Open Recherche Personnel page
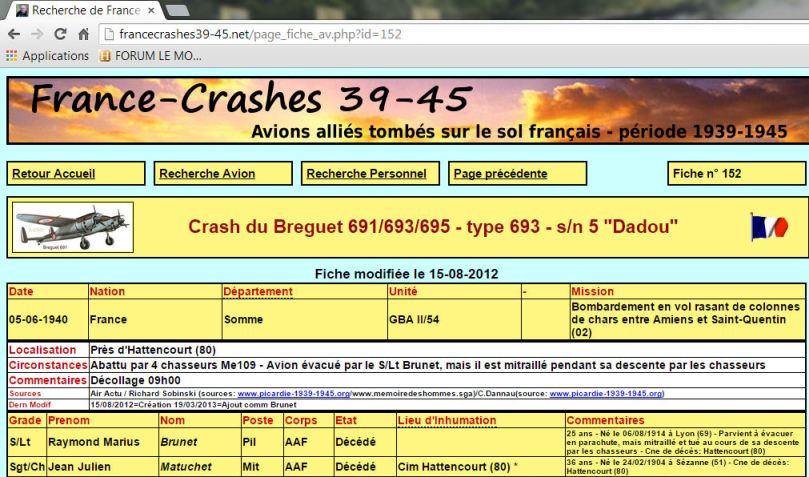The image size is (809, 477). click(366, 174)
